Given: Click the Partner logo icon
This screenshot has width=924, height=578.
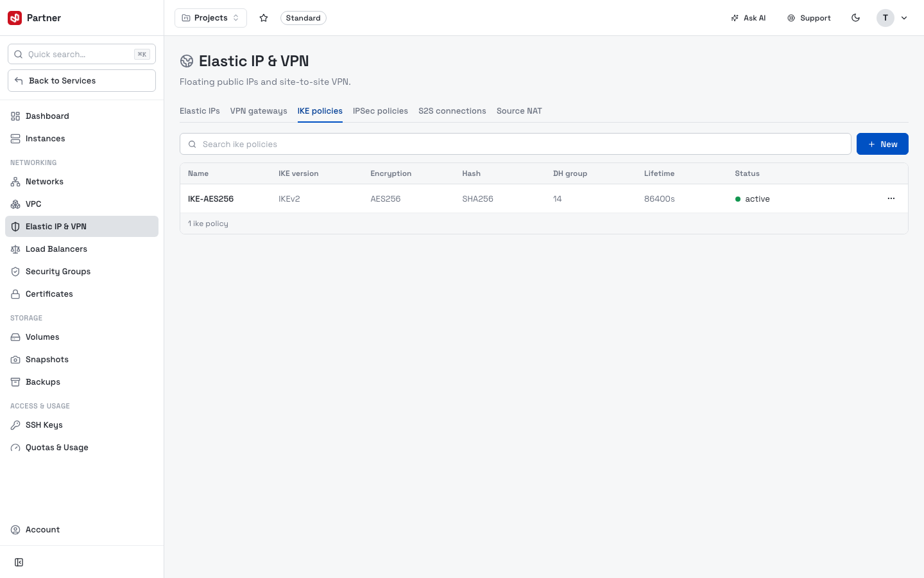Looking at the screenshot, I should [x=15, y=18].
